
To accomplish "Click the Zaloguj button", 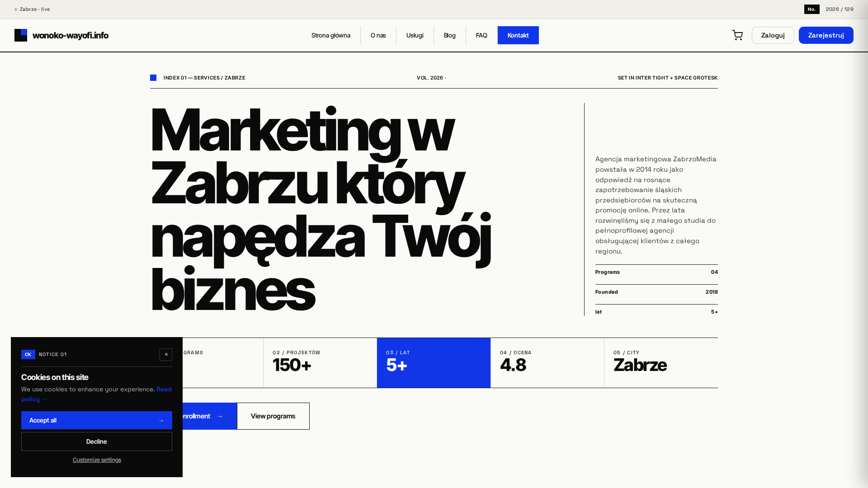I will click(x=773, y=35).
